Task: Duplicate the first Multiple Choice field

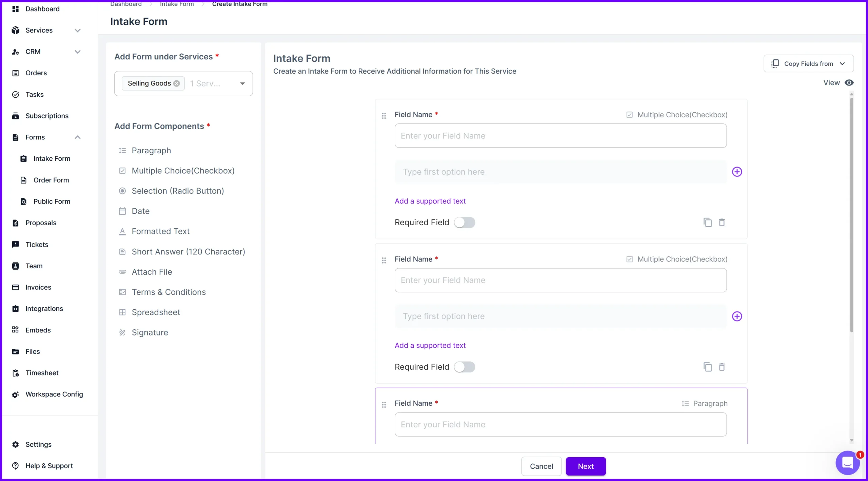Action: coord(707,222)
